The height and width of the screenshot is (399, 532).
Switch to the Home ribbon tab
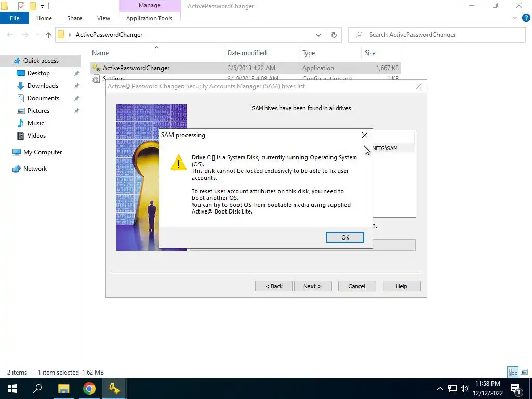coord(44,18)
